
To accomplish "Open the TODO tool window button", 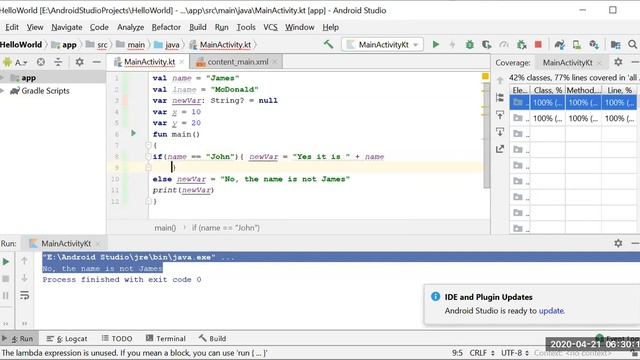I will pyautogui.click(x=117, y=339).
